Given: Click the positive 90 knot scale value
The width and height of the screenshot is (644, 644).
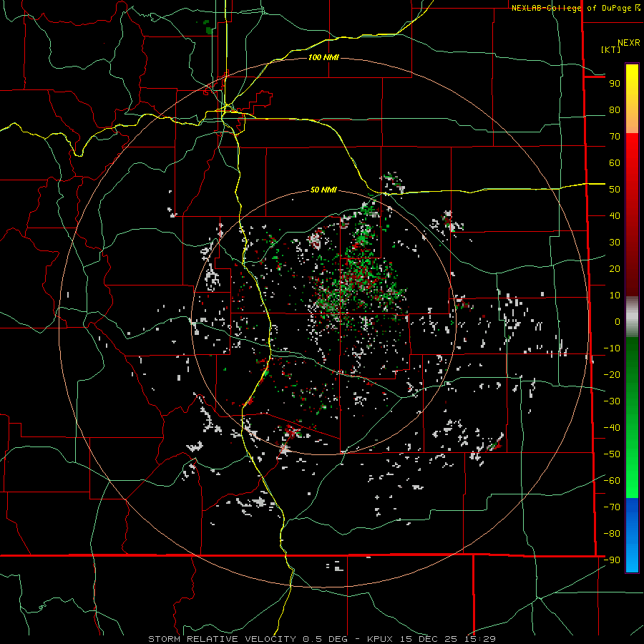Looking at the screenshot, I should click(x=615, y=83).
